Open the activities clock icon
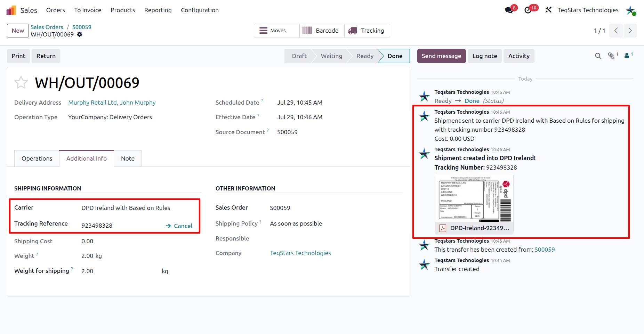644x334 pixels. pyautogui.click(x=528, y=10)
